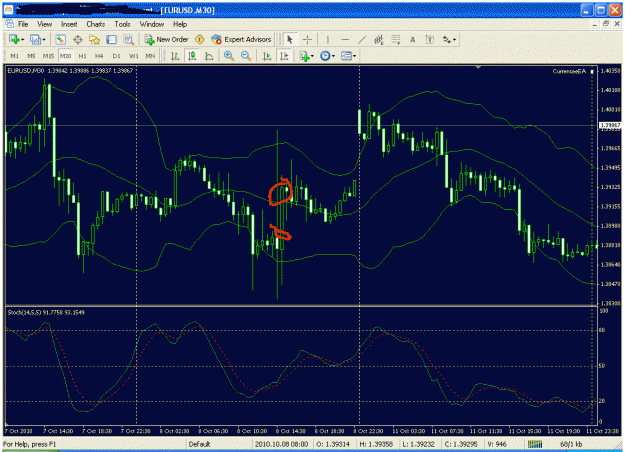
Task: Switch to bar chart display
Action: [x=175, y=56]
